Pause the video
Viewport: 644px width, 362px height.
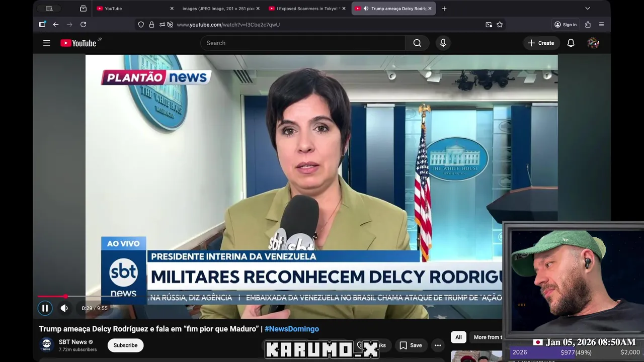pos(45,308)
